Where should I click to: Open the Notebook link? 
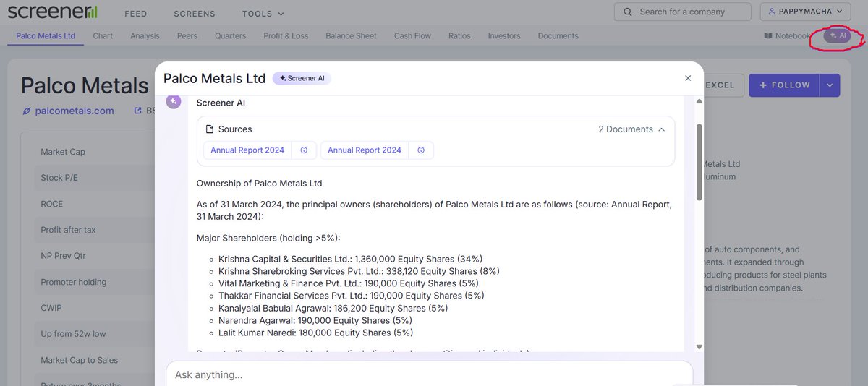tap(787, 35)
